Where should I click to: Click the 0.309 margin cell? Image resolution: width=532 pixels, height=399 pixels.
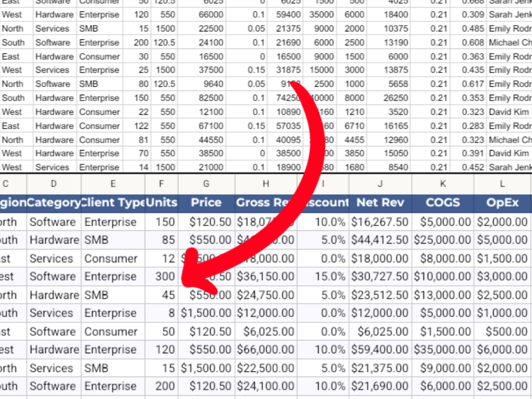[468, 15]
